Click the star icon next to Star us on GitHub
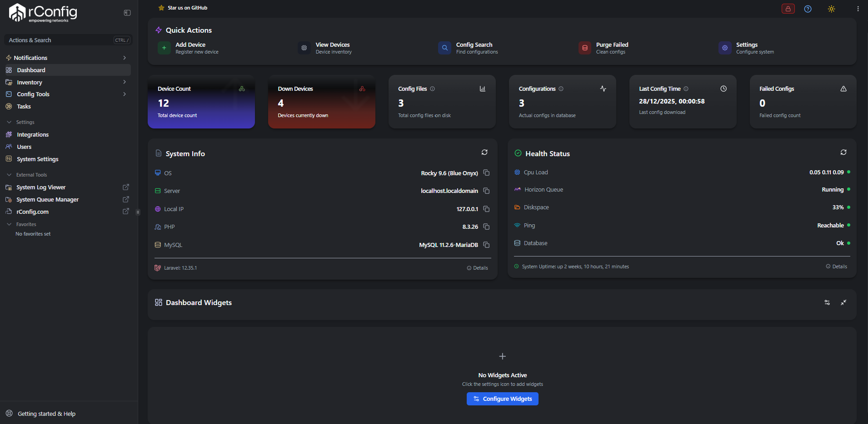 click(161, 8)
